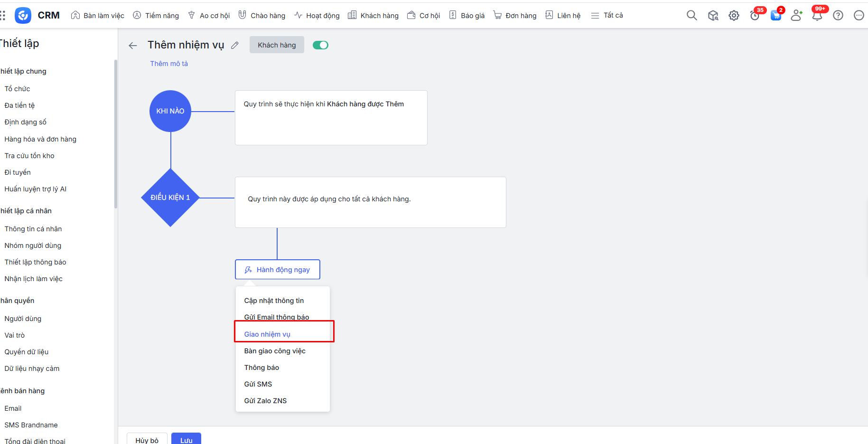Select Giao nhiệm vụ from the action menu
Screen dimensions: 868x444
click(267, 334)
